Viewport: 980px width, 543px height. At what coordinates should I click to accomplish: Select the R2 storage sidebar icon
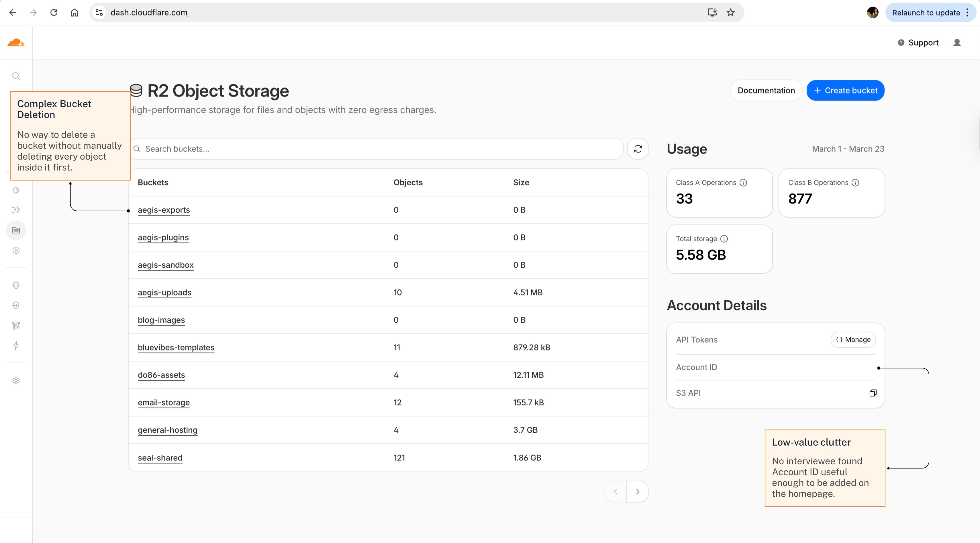click(x=16, y=230)
